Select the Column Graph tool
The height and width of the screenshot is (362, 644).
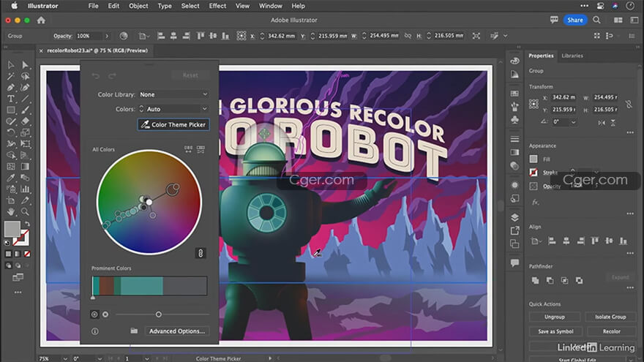click(x=25, y=189)
